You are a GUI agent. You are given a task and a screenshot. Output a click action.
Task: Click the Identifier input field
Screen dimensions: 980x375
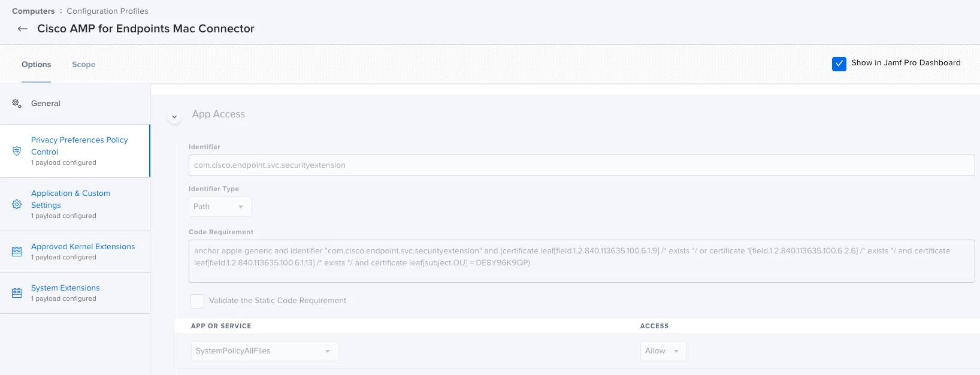(582, 165)
